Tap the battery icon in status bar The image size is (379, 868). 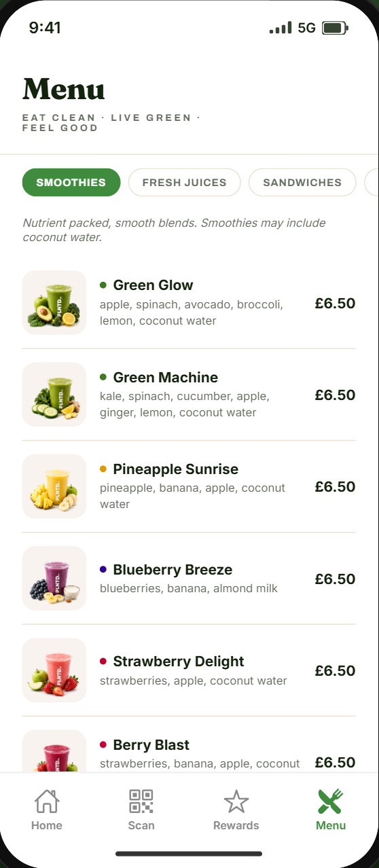tap(335, 28)
